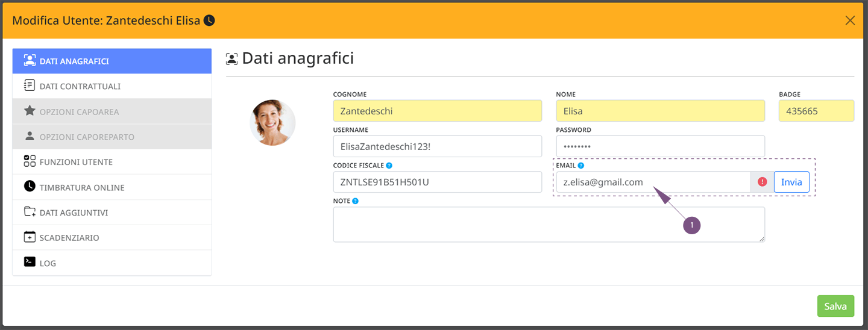Select the Dati Anagrafici tab
This screenshot has height=330, width=868.
[112, 61]
